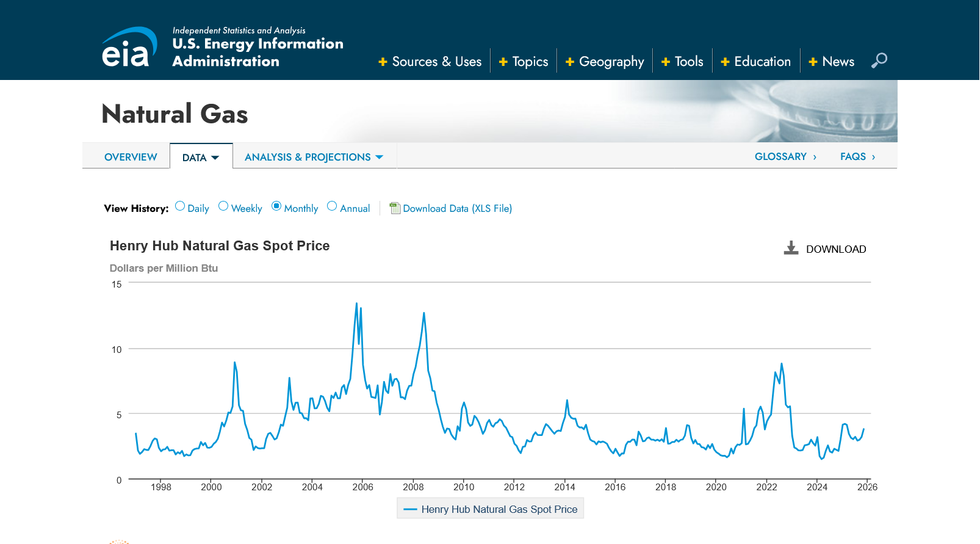
Task: Select the Weekly view history option
Action: (x=223, y=206)
